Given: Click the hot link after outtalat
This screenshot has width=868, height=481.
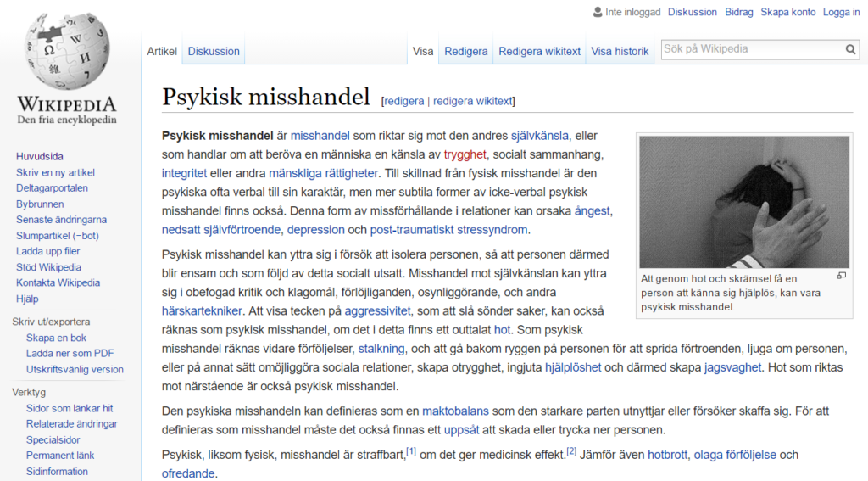Looking at the screenshot, I should tap(502, 330).
